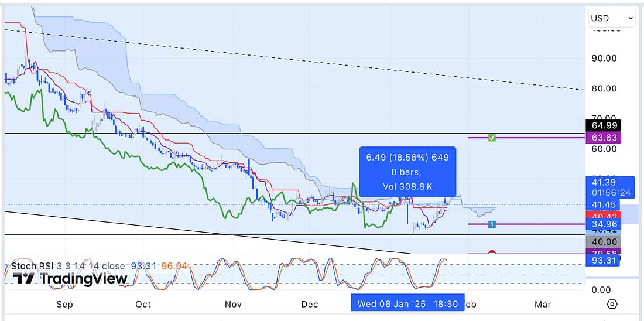Click the 'Oct' label on time axis

point(143,304)
